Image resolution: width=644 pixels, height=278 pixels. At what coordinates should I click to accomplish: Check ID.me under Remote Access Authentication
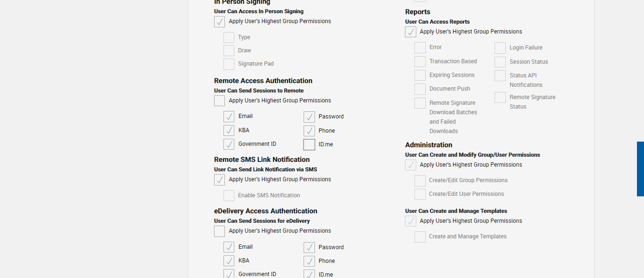click(309, 145)
